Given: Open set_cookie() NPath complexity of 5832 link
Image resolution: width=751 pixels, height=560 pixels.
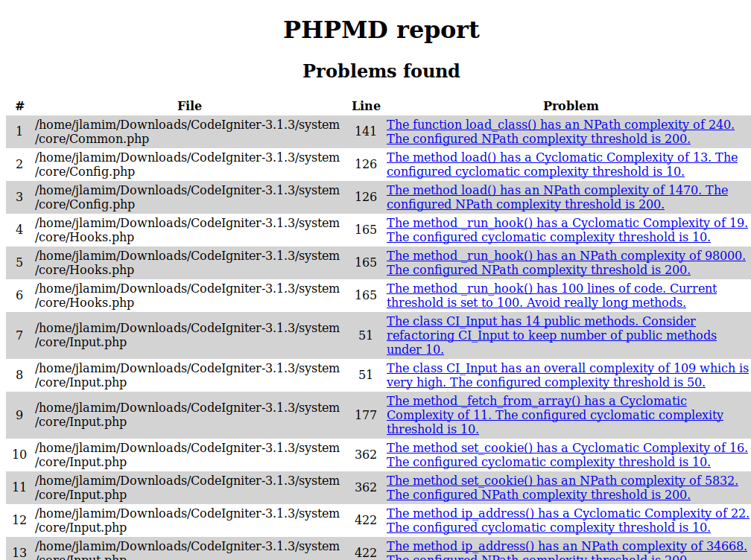Looking at the screenshot, I should [x=562, y=481].
